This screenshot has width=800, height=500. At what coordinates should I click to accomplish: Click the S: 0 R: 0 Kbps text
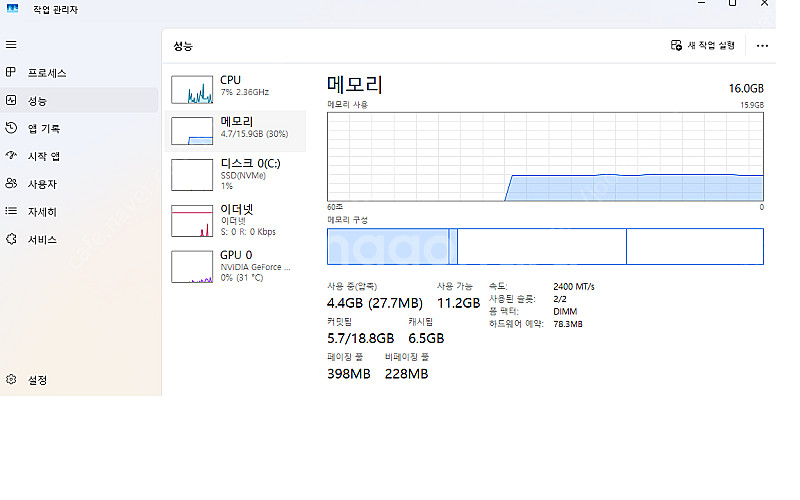(248, 232)
